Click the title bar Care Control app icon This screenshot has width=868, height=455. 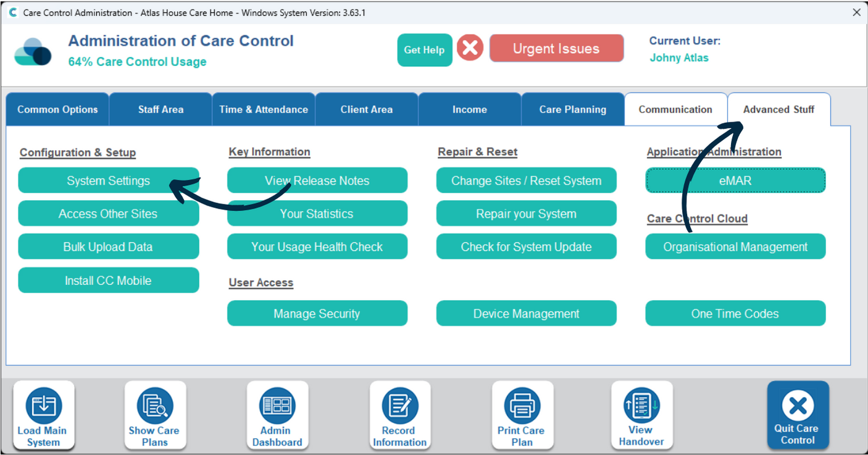click(12, 12)
